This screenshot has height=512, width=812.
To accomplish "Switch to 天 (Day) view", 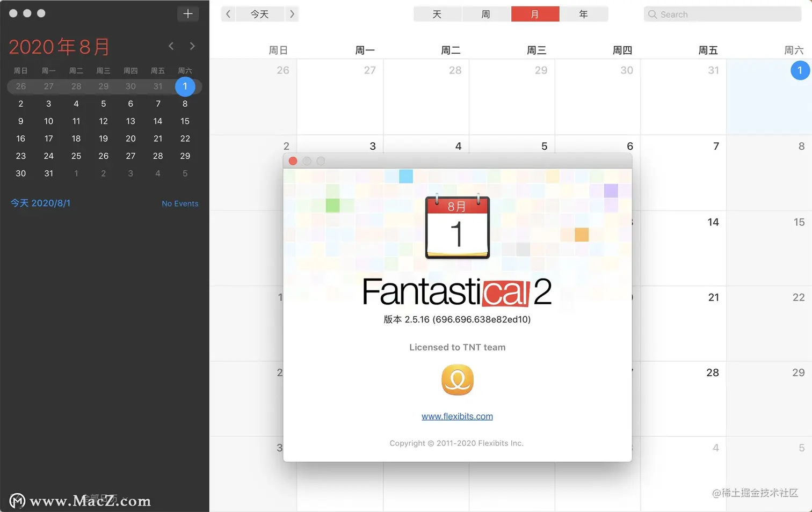I will [x=437, y=14].
